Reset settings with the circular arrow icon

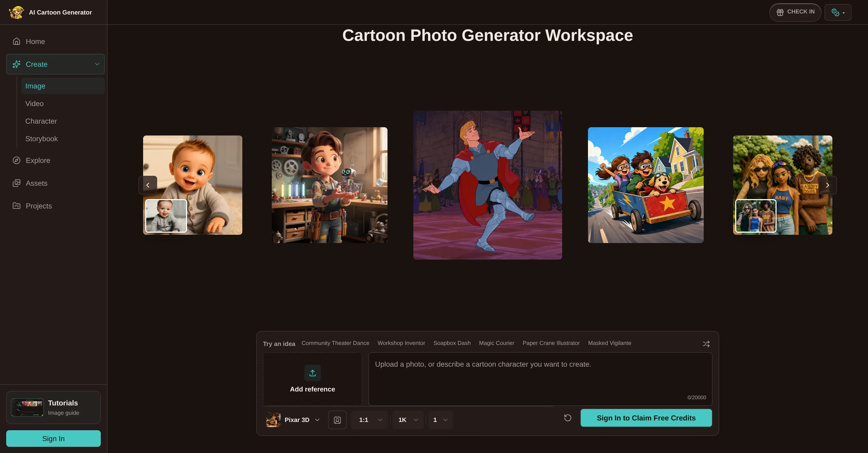pos(568,418)
